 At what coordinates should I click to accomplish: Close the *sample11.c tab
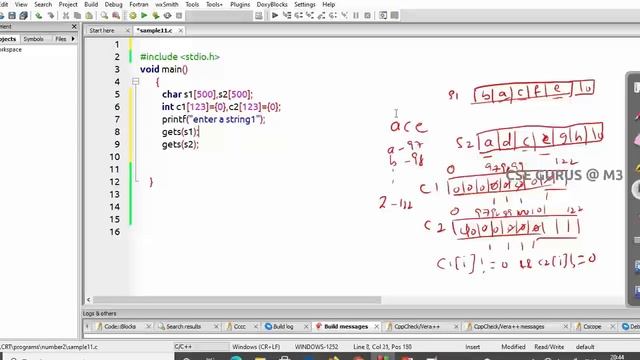coord(180,31)
